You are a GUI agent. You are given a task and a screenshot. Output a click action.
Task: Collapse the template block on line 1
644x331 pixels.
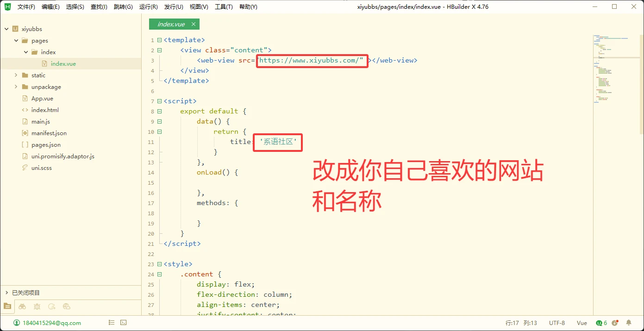(x=159, y=40)
